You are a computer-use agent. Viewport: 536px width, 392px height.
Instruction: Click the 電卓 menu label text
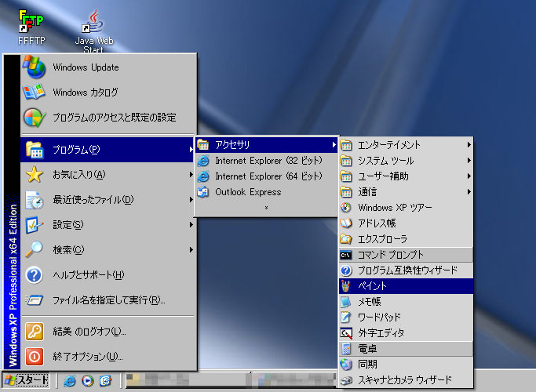(367, 349)
